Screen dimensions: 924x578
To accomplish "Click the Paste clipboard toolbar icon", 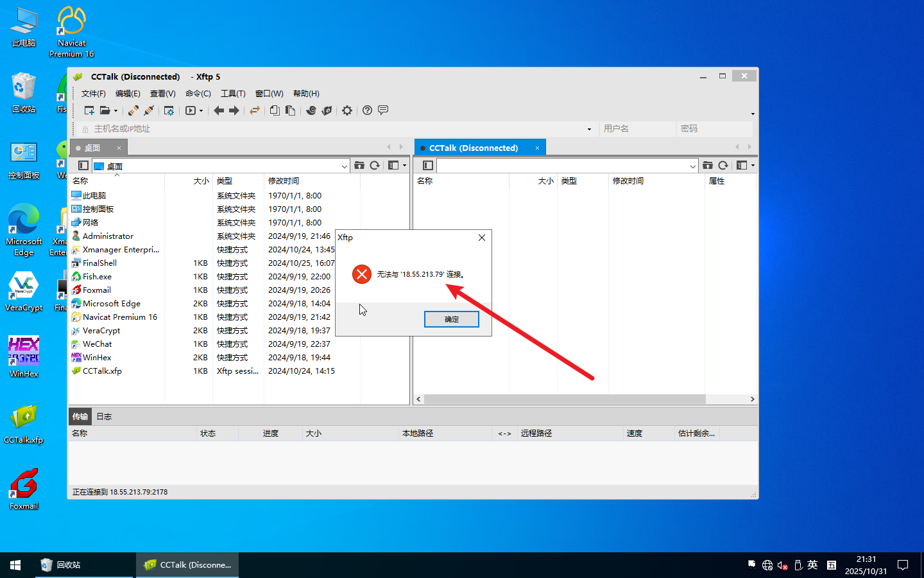I will coord(291,110).
